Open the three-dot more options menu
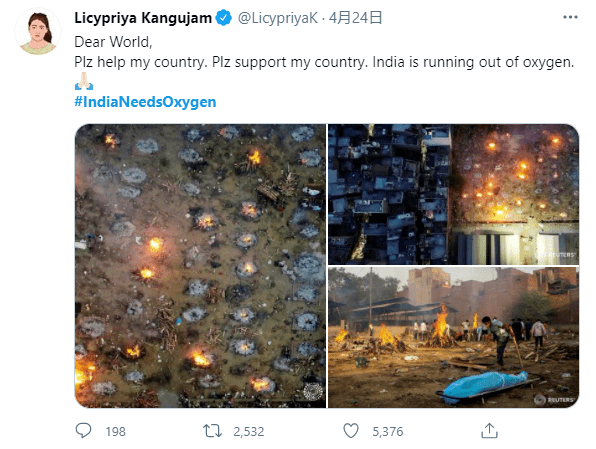This screenshot has width=596, height=449. click(570, 17)
